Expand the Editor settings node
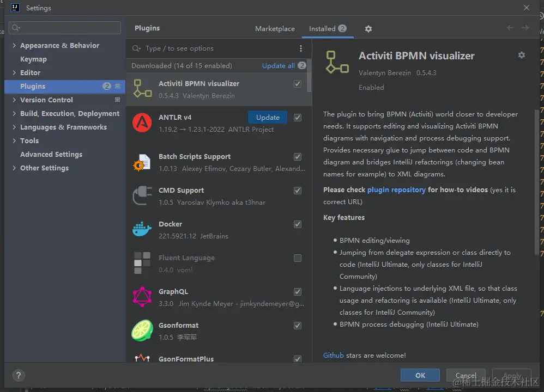This screenshot has height=392, width=544. 14,72
